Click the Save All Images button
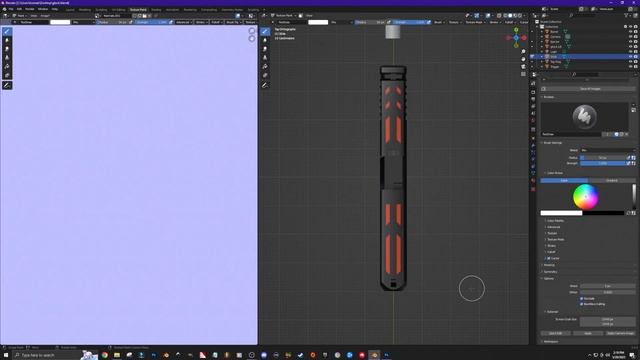Screen dimensions: 640x360 [589, 89]
